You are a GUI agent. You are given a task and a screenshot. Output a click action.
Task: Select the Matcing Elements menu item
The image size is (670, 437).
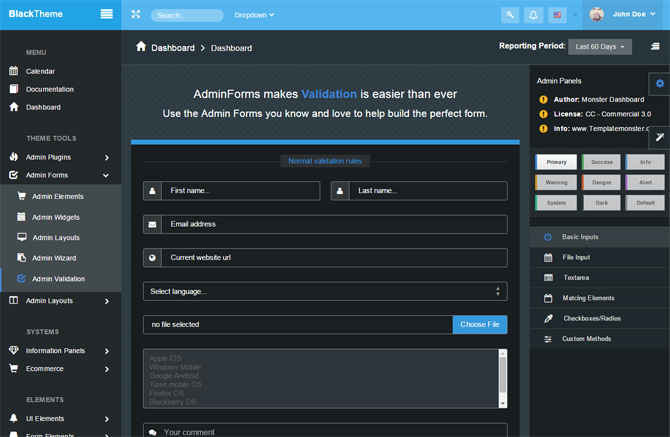pos(599,298)
